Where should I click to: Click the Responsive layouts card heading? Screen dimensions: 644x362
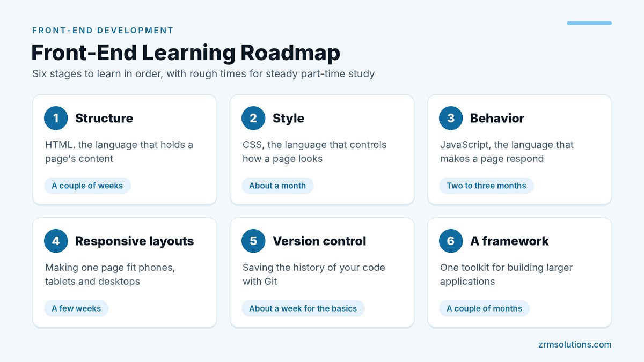click(134, 241)
